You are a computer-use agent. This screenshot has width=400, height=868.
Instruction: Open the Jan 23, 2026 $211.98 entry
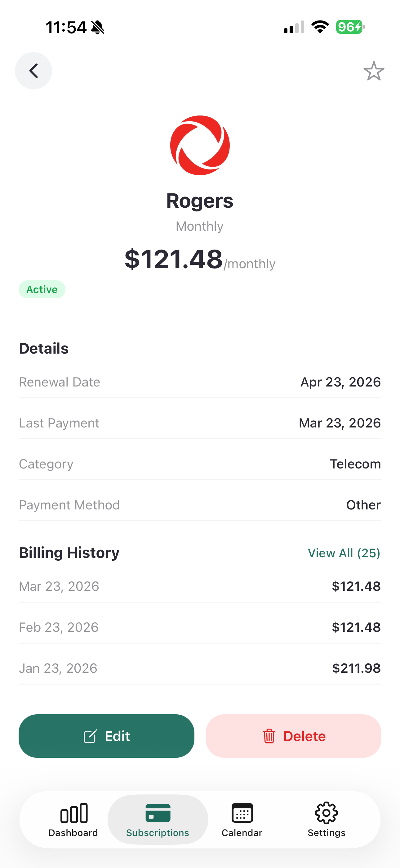pos(200,668)
